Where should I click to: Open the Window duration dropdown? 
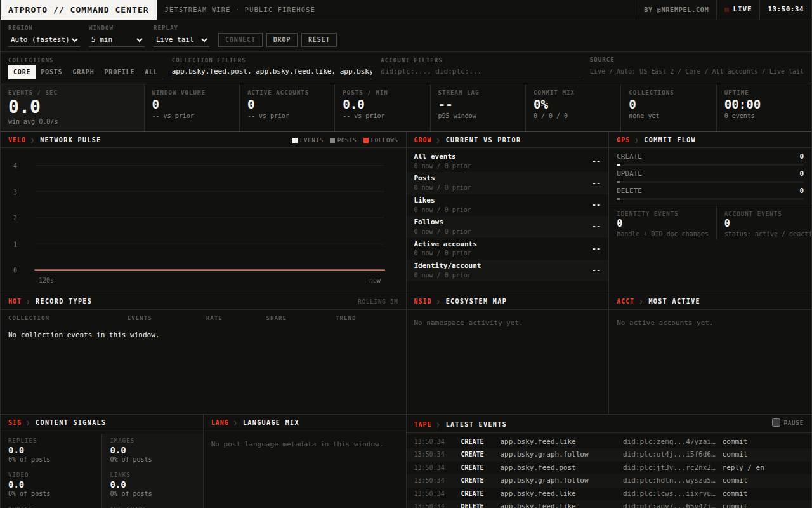[117, 39]
